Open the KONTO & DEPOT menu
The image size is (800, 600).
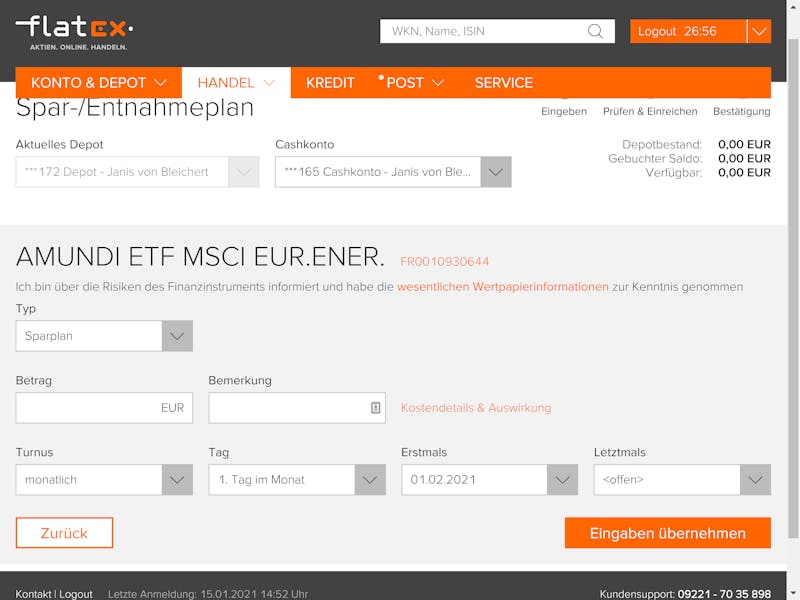tap(98, 83)
